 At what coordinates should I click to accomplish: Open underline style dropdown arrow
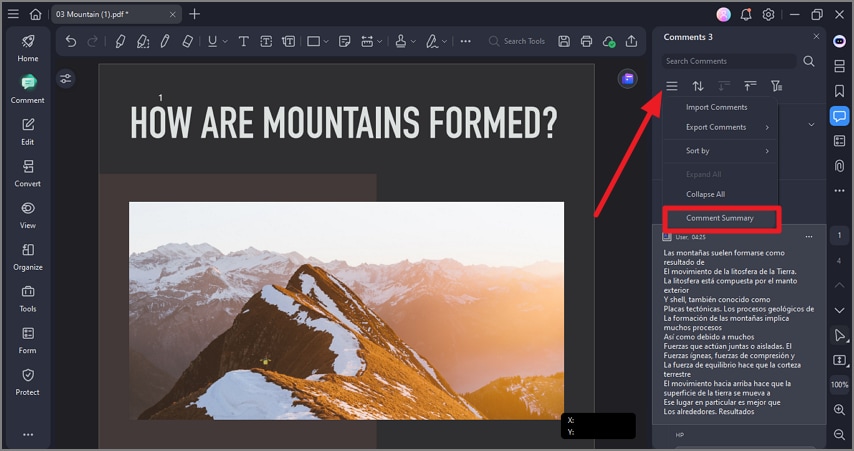[x=225, y=41]
